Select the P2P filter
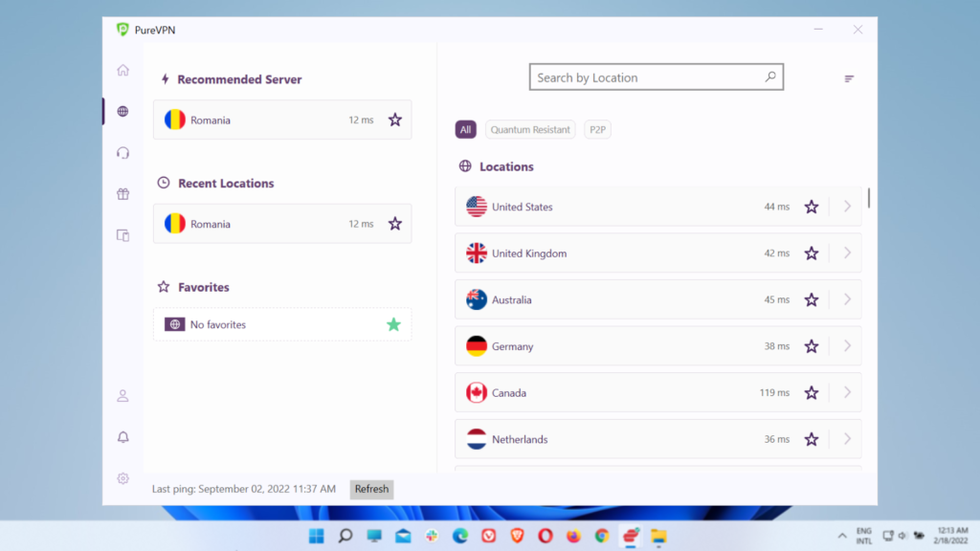The image size is (980, 551). 597,129
